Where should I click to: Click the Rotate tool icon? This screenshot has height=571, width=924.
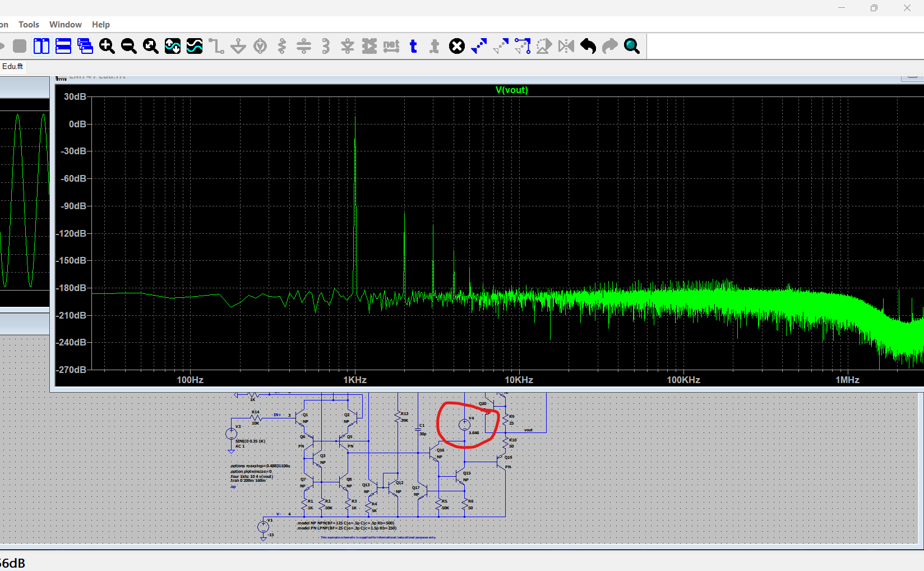tap(544, 46)
